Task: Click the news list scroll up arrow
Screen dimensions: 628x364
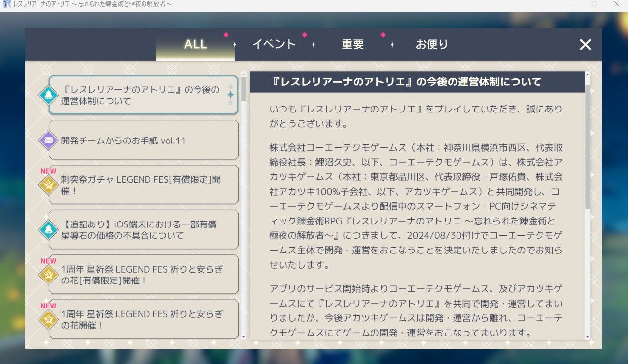Action: [x=243, y=75]
